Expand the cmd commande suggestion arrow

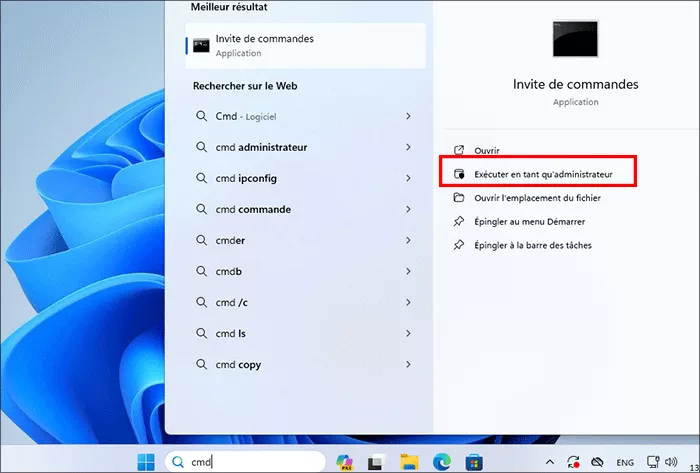(408, 209)
